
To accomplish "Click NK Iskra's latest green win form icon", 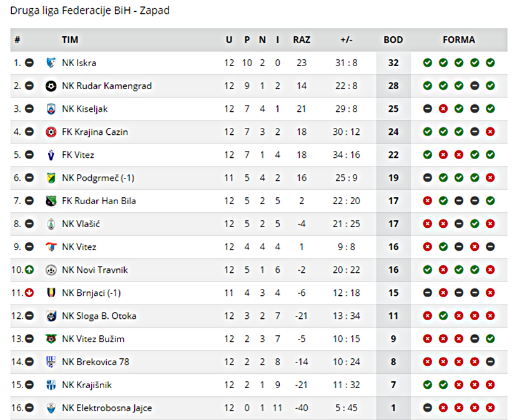I will coord(490,62).
